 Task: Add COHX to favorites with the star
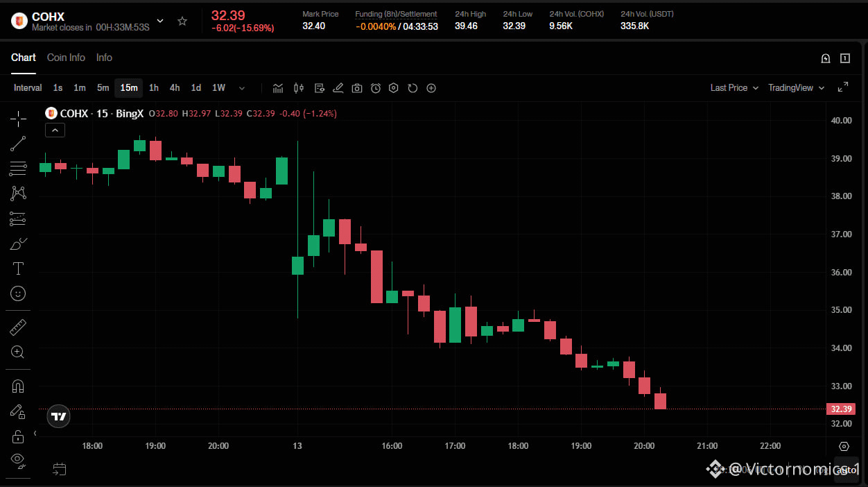(x=182, y=21)
